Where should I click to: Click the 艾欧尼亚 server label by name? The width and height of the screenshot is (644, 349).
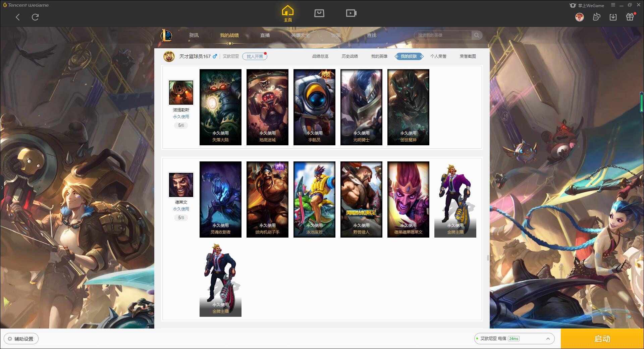tap(231, 56)
